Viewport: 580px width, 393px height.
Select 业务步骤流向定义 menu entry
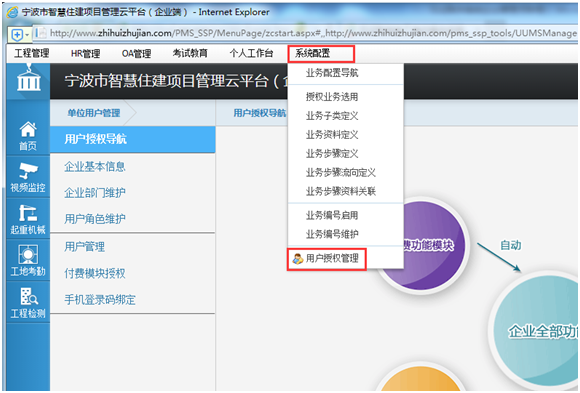click(x=341, y=172)
